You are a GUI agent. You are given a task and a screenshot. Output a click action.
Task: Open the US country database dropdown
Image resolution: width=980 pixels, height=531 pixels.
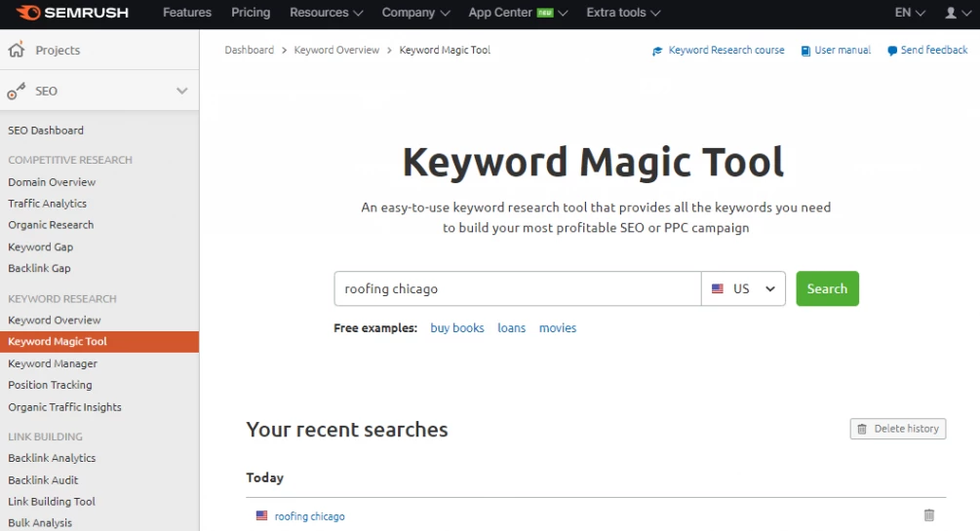click(x=743, y=288)
